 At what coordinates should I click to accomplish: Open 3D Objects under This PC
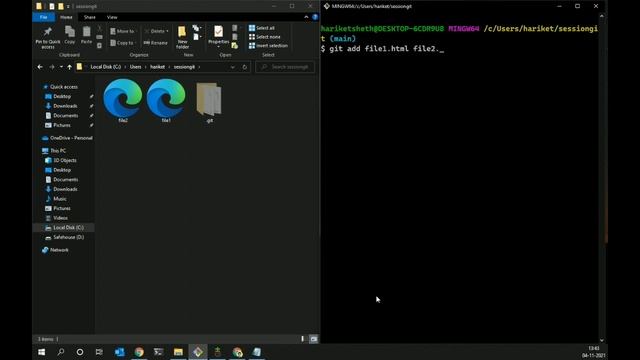(60, 160)
